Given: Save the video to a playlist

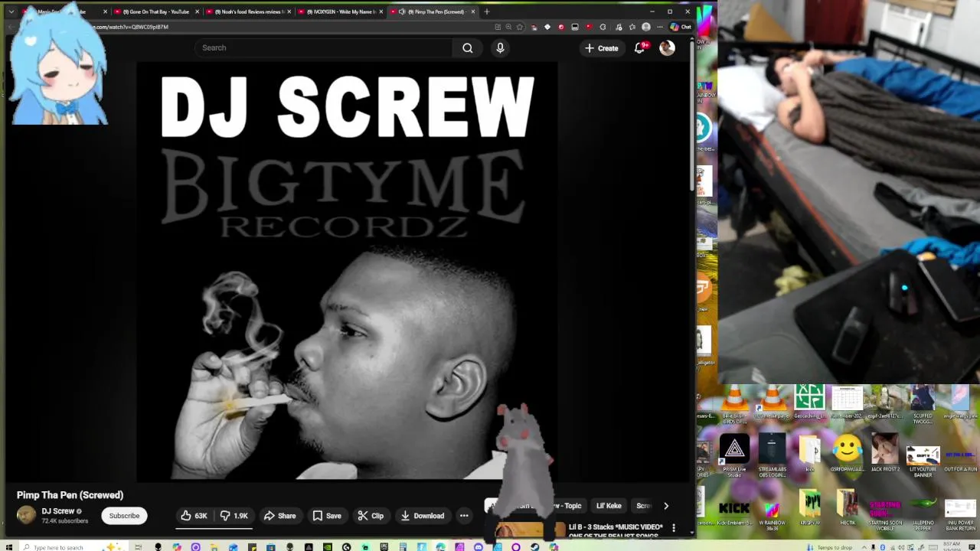Looking at the screenshot, I should [326, 516].
